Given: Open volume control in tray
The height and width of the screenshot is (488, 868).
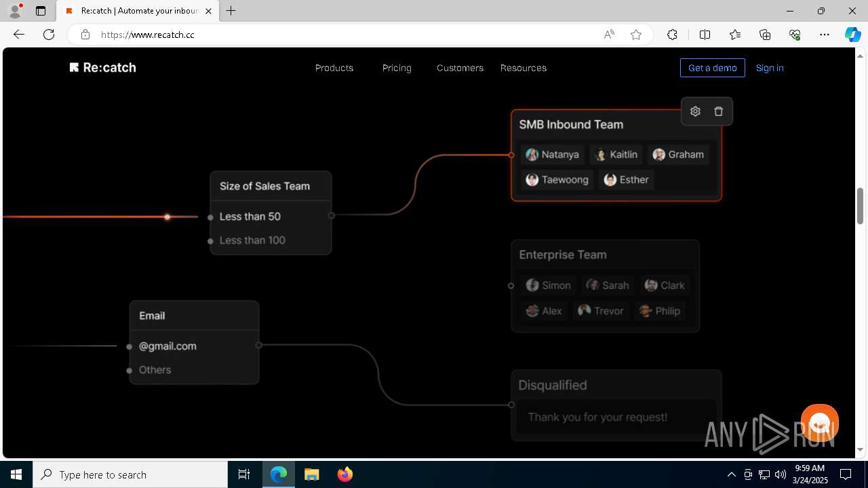Looking at the screenshot, I should tap(780, 474).
